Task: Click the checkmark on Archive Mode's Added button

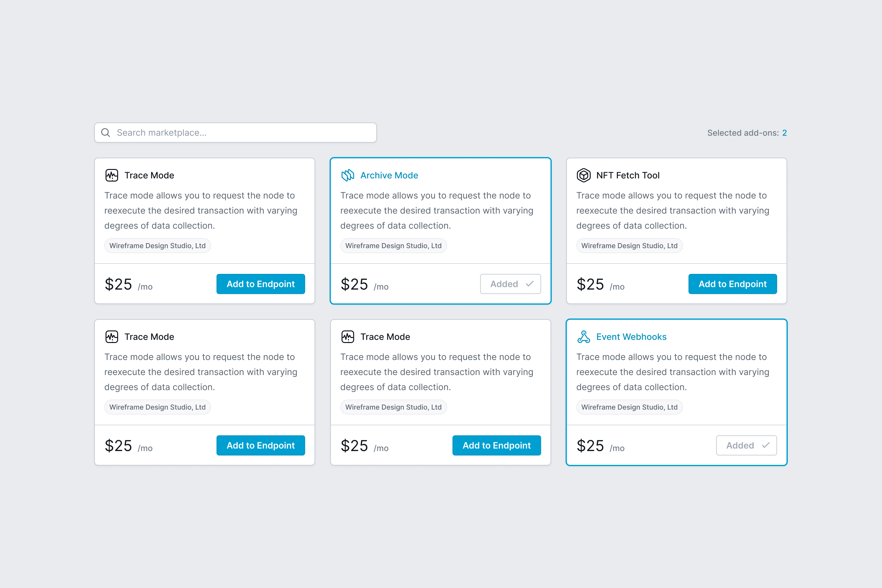Action: click(530, 284)
